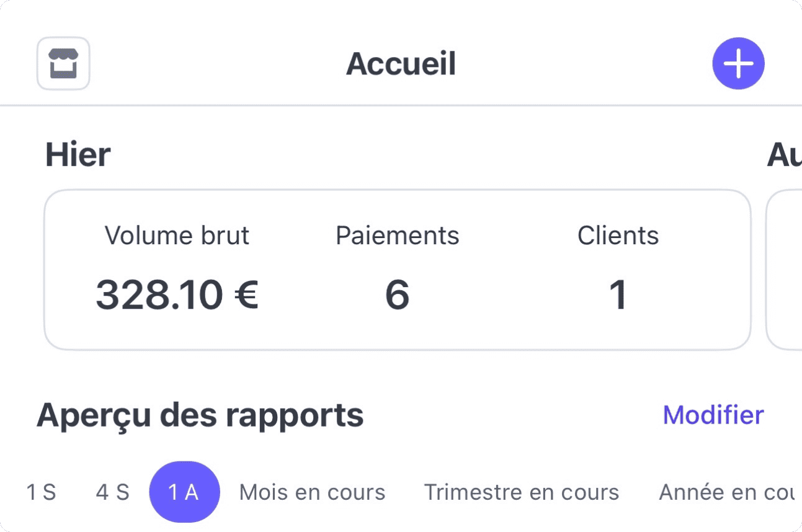The image size is (802, 532).
Task: Tap the purple plus create button
Action: [x=738, y=63]
